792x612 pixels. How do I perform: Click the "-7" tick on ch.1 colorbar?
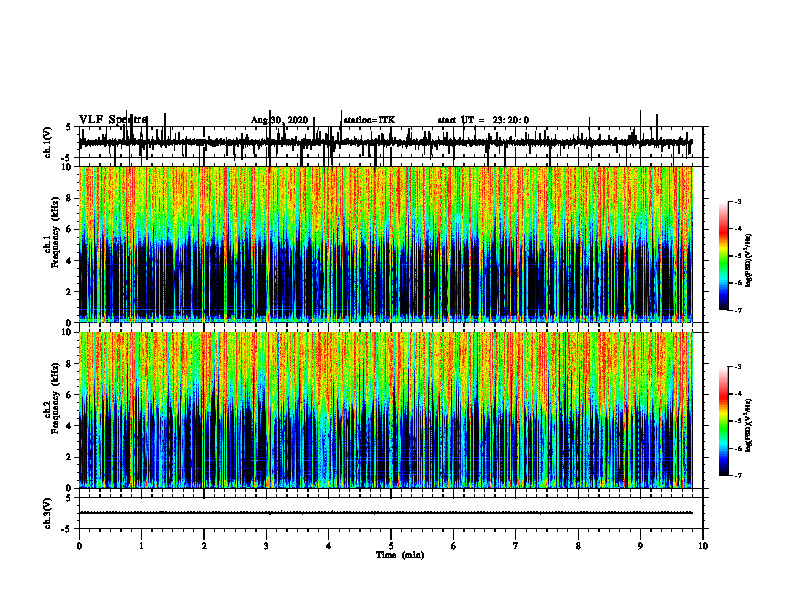(738, 310)
